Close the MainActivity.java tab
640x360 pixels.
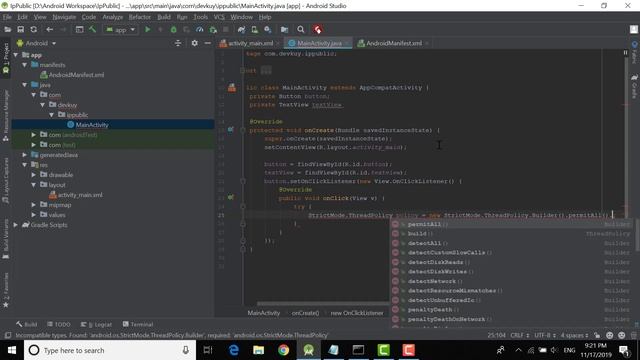(x=347, y=43)
